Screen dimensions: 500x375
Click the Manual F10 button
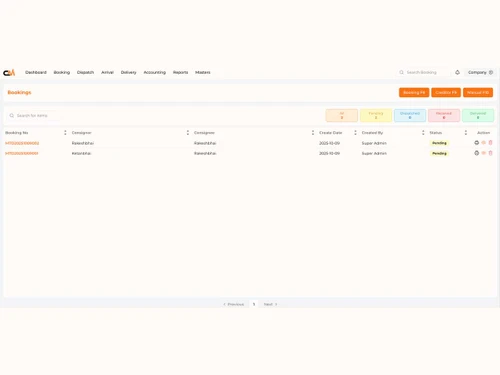pos(478,93)
